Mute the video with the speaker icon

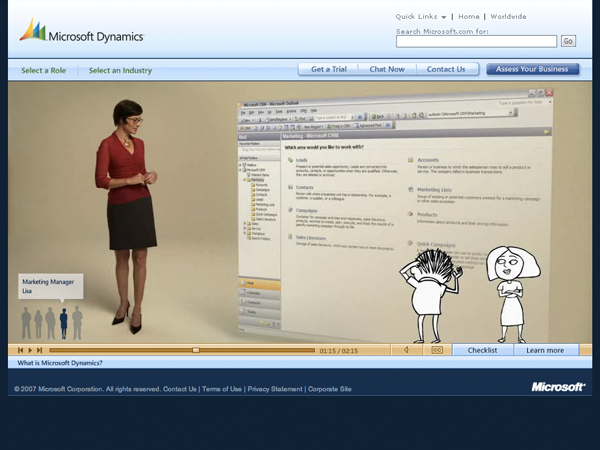[406, 350]
